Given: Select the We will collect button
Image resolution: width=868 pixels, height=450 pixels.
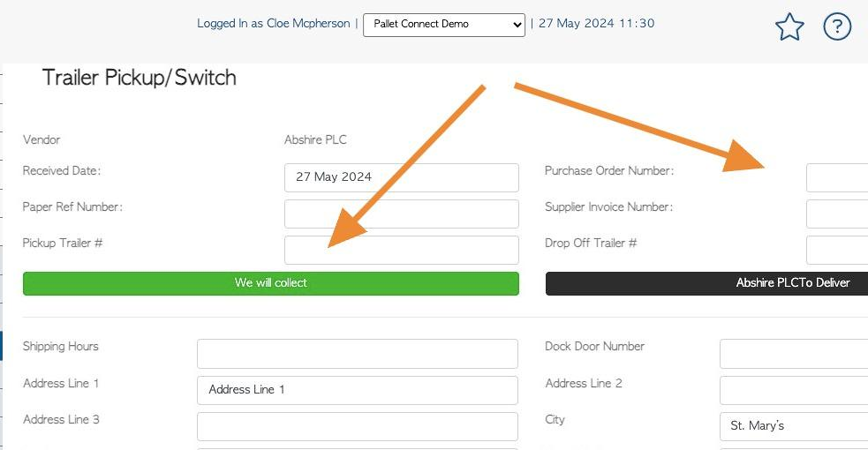Looking at the screenshot, I should [x=271, y=283].
